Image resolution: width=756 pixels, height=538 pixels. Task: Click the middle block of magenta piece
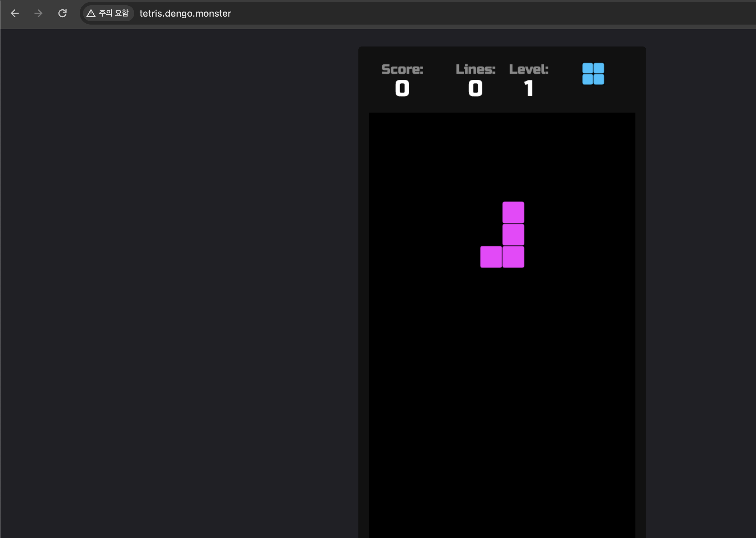pos(513,234)
